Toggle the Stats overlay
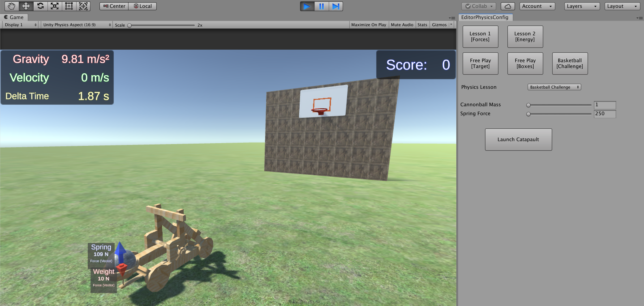Screen dimensions: 644x306 [x=422, y=25]
